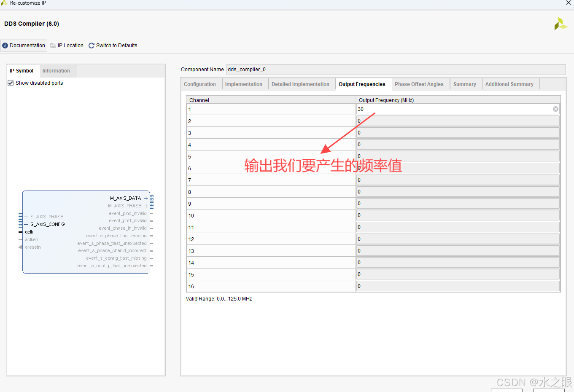Select the event_phase_in_invalid port label
The width and height of the screenshot is (574, 392).
click(x=123, y=228)
